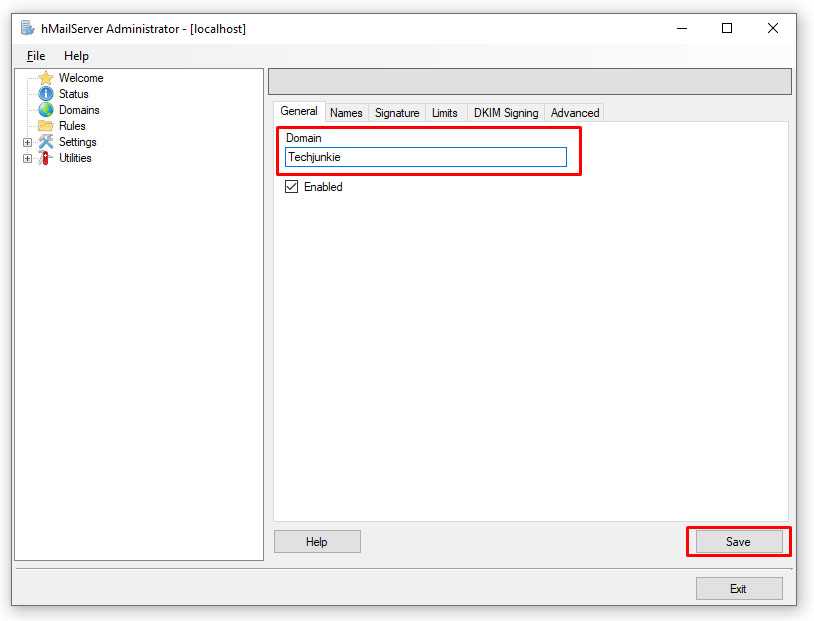Click the Help button below the panel

[x=317, y=542]
